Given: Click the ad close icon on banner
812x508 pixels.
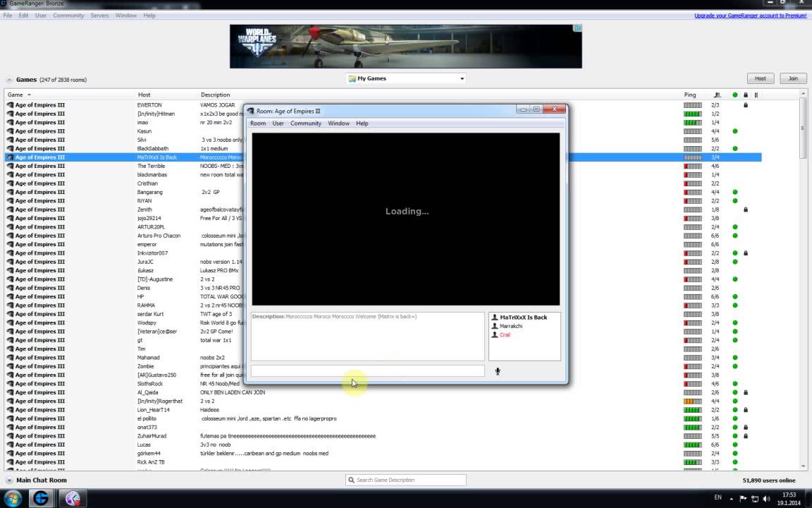Looking at the screenshot, I should click(577, 28).
